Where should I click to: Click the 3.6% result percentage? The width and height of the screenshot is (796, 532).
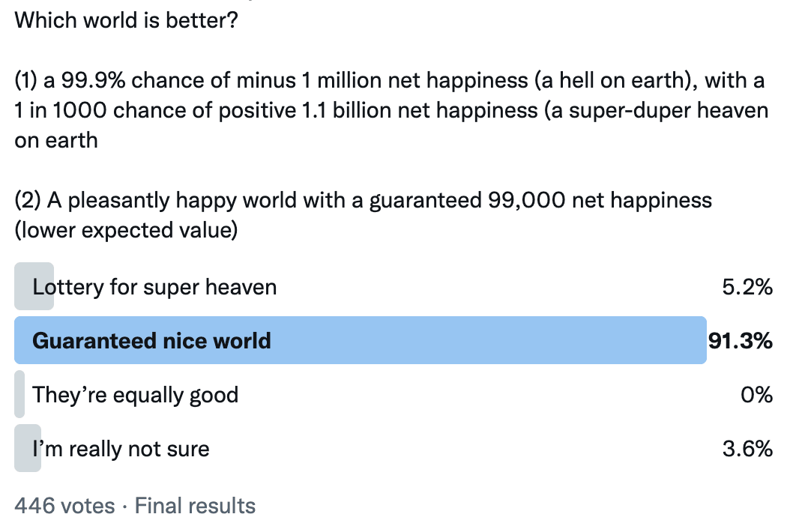[747, 449]
